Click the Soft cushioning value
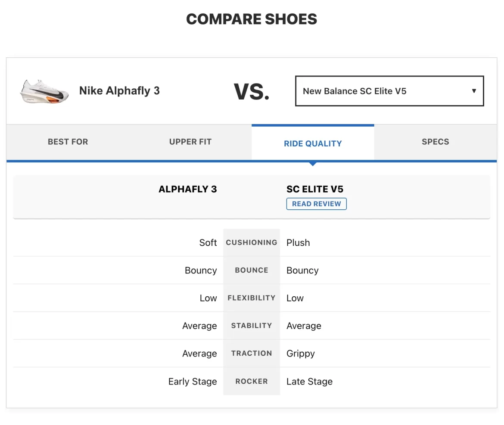The image size is (504, 425). point(208,242)
